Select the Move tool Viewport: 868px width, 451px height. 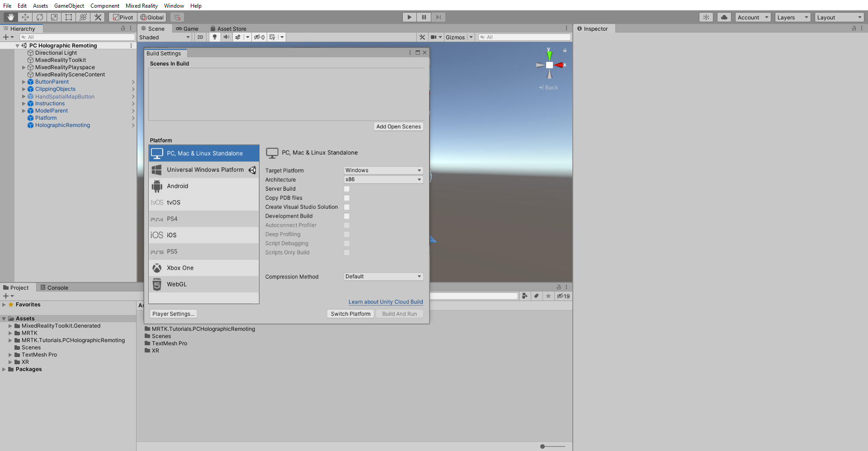pos(25,17)
